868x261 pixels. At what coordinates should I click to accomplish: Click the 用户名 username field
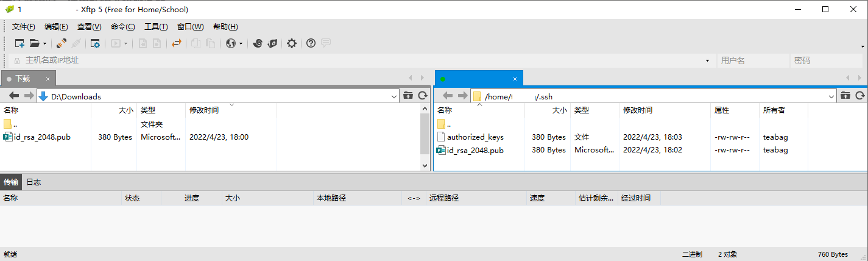[753, 60]
